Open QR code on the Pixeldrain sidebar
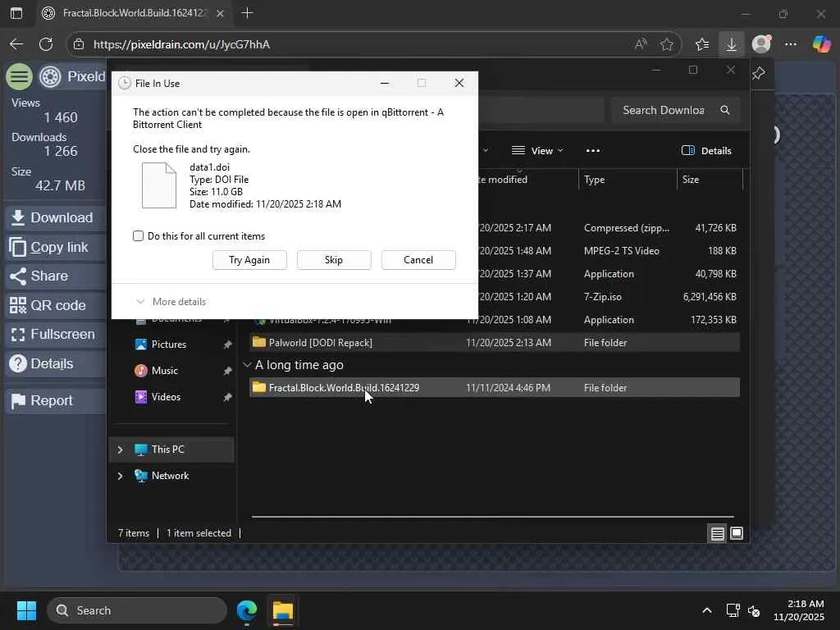Viewport: 840px width, 630px height. coord(56,305)
